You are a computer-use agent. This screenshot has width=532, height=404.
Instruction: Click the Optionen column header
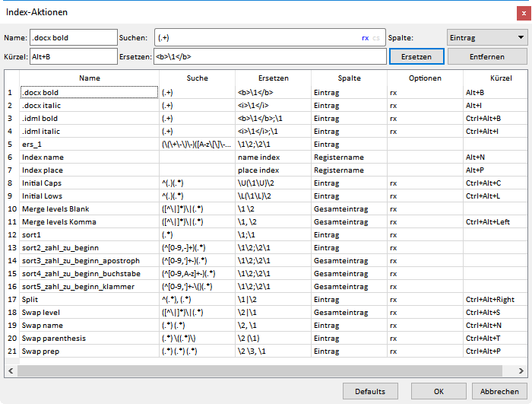425,78
